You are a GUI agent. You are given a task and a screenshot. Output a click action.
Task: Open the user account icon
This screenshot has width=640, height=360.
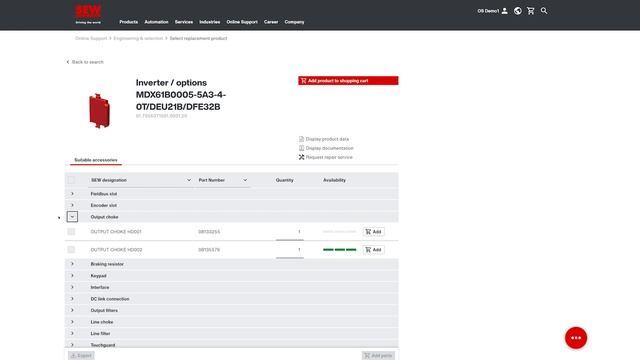click(x=504, y=11)
